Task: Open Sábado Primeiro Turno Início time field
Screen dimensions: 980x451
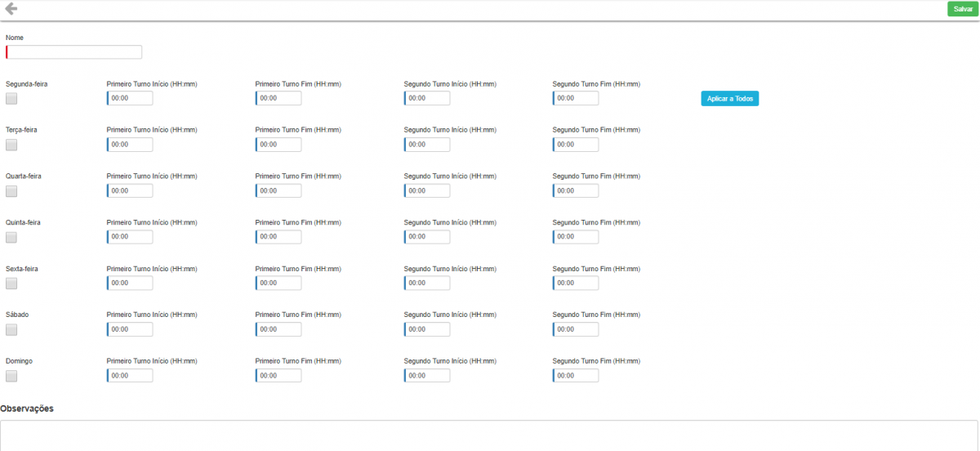Action: pyautogui.click(x=130, y=329)
